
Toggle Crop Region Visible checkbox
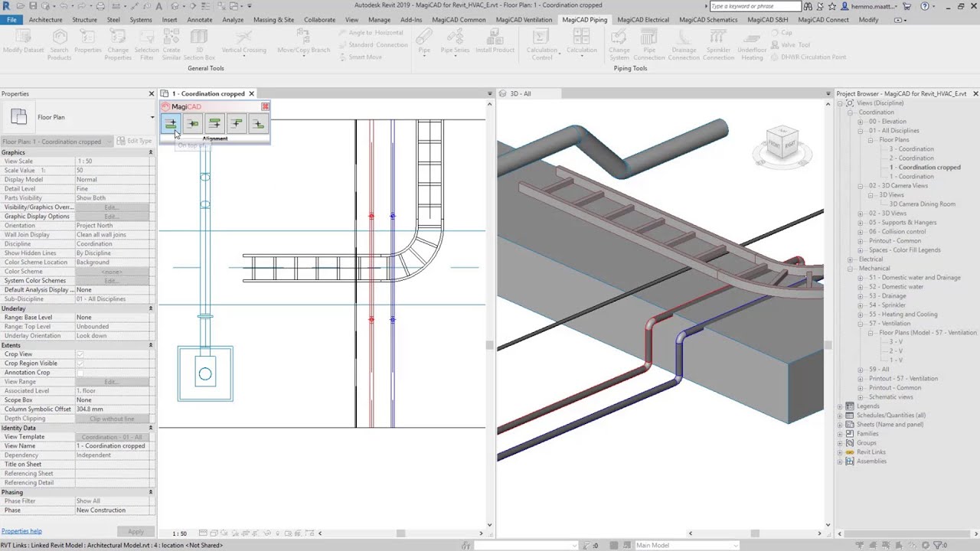coord(80,364)
